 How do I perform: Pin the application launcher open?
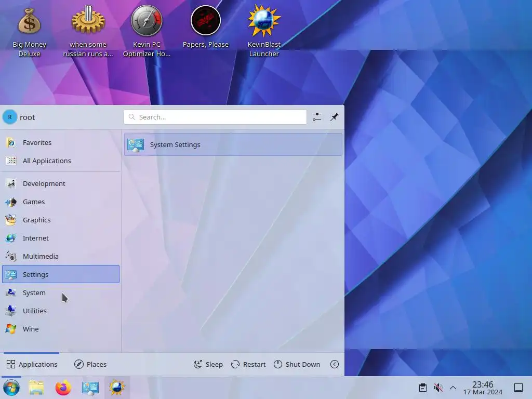(x=335, y=117)
